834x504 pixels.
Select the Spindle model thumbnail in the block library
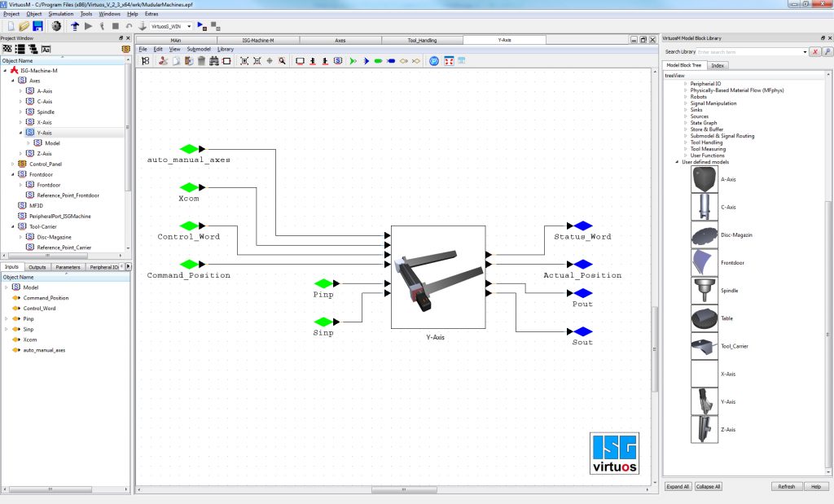[704, 290]
